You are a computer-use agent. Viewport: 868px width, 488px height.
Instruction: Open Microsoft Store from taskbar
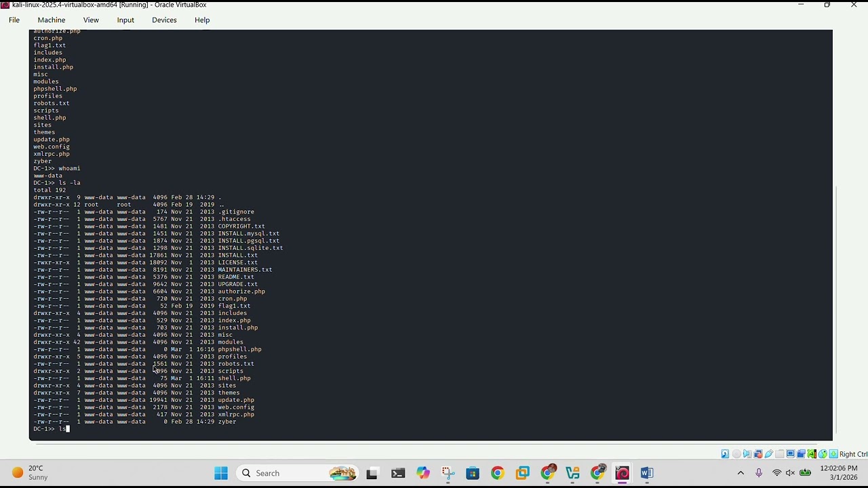pos(473,473)
